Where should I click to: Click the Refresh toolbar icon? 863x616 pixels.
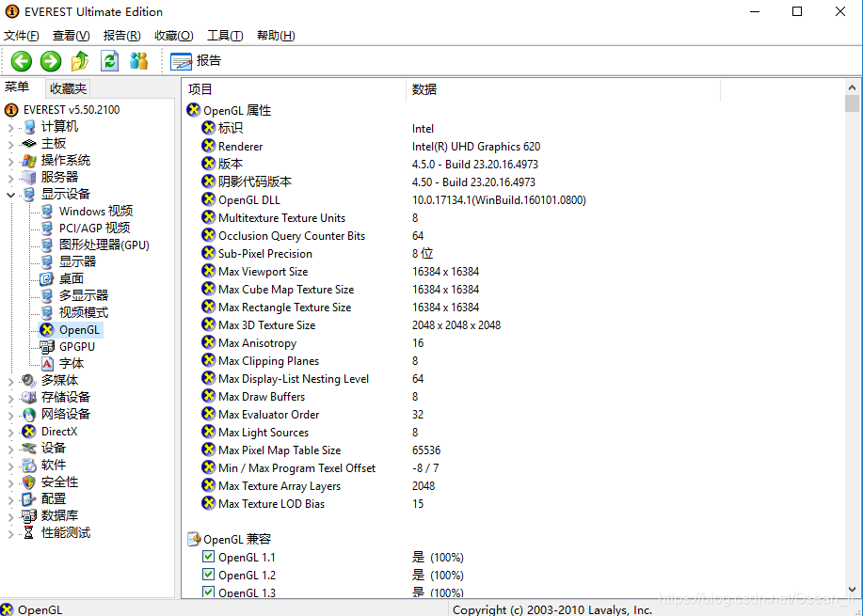(x=109, y=61)
